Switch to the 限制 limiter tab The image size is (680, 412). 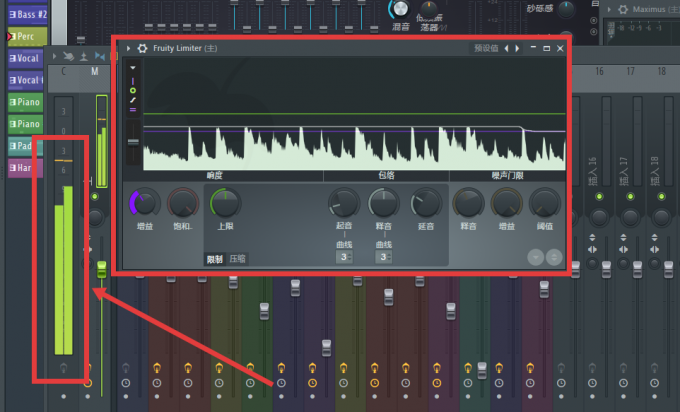(215, 259)
